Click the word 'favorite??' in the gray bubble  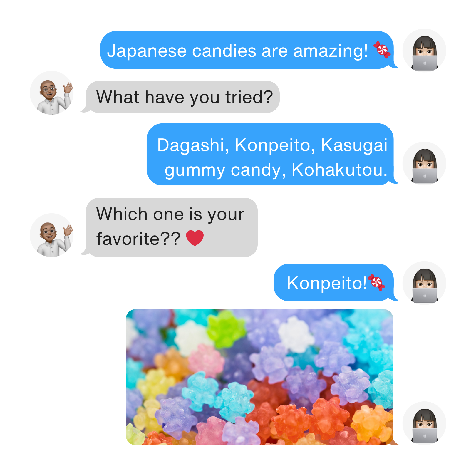click(138, 239)
